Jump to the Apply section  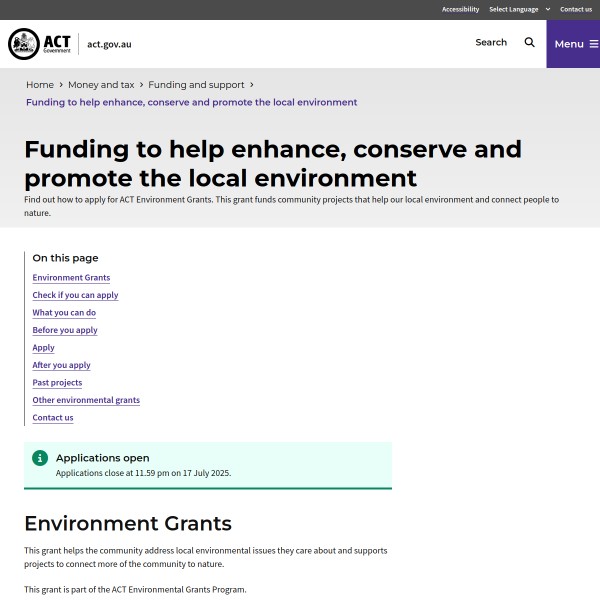tap(43, 348)
